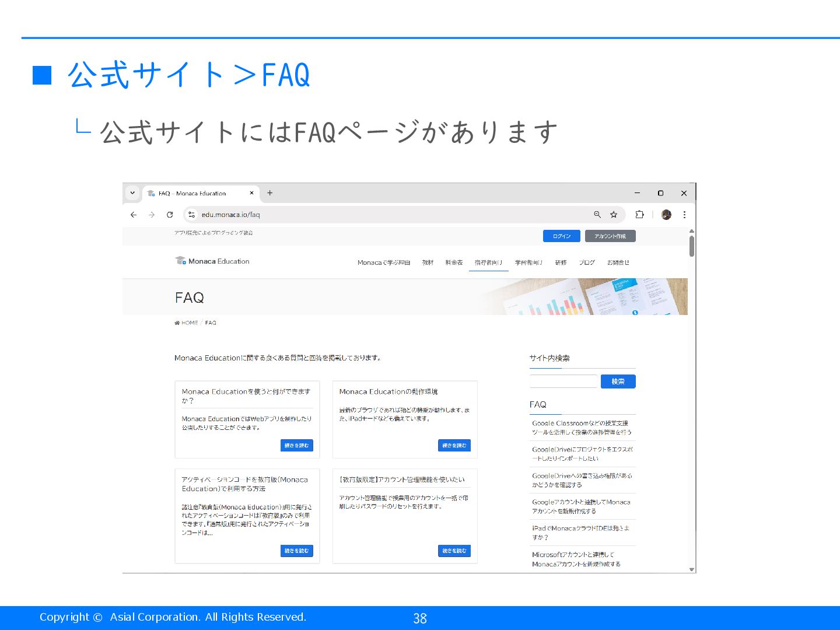Open the Monacaで学ぶ理由 menu item
840x630 pixels.
(384, 262)
